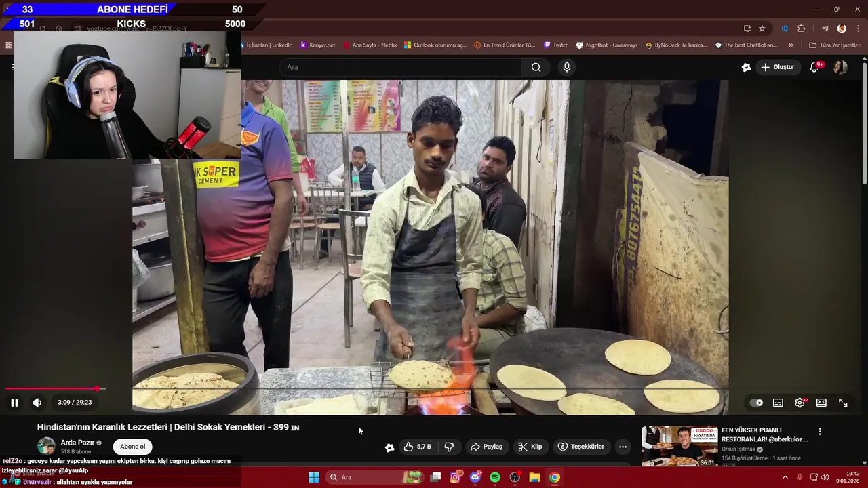868x488 pixels.
Task: Open options menu for the recommended video
Action: pyautogui.click(x=820, y=432)
